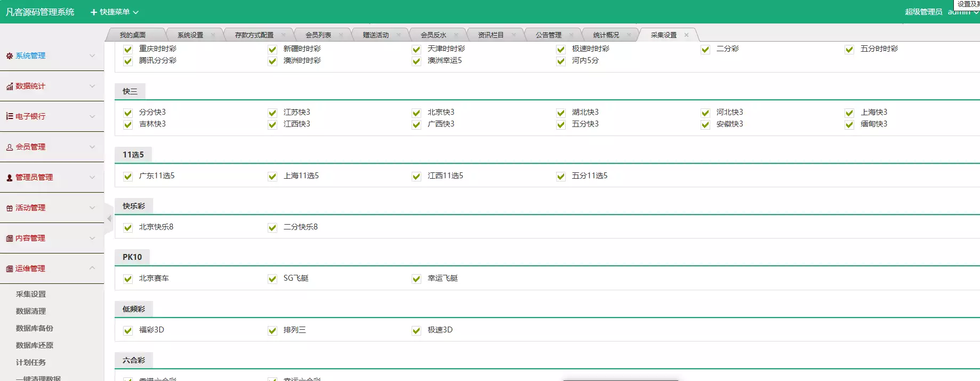Uncheck the 极速3D checkbox
The width and height of the screenshot is (980, 381).
(x=416, y=331)
